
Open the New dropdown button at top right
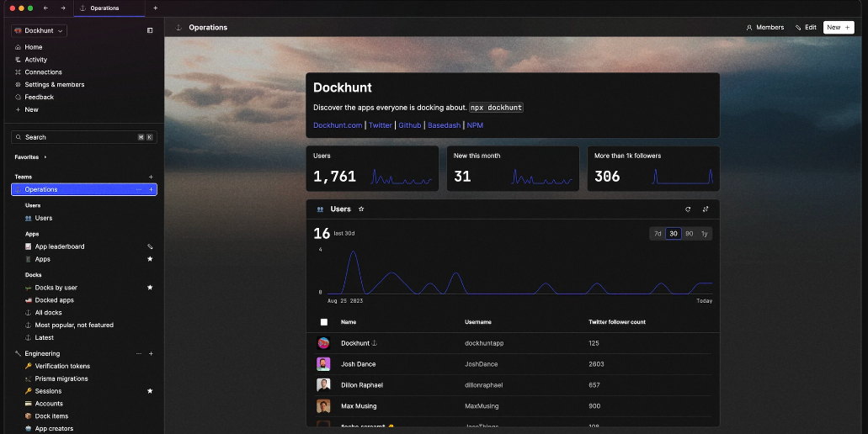pyautogui.click(x=838, y=27)
